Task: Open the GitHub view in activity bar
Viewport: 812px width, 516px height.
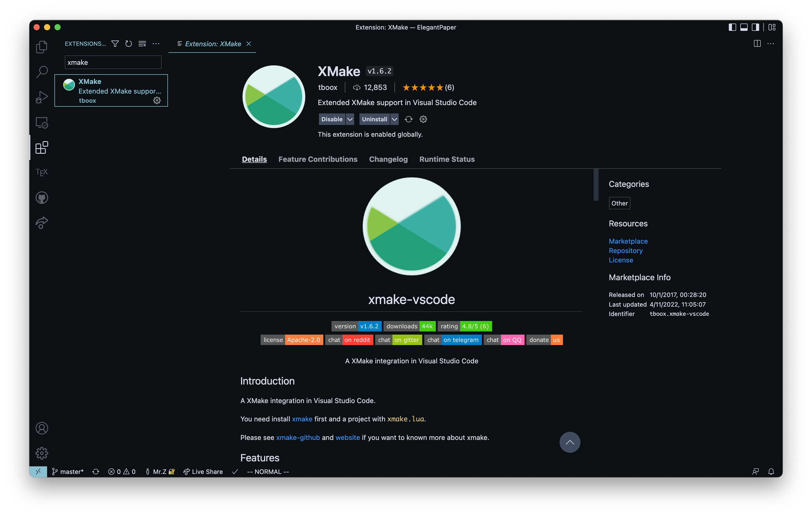Action: 42,198
